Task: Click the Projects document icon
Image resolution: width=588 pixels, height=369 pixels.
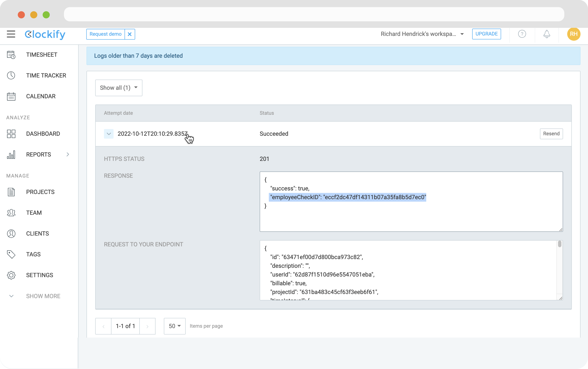Action: coord(11,192)
